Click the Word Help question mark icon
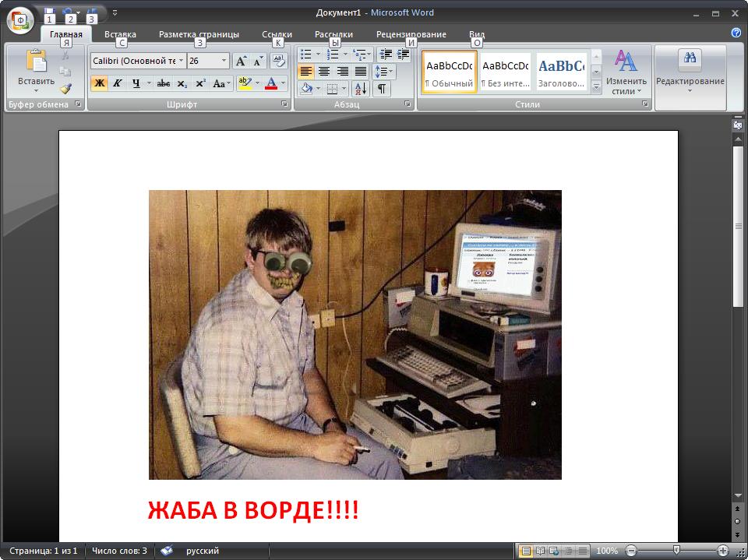Image resolution: width=748 pixels, height=560 pixels. tap(736, 33)
